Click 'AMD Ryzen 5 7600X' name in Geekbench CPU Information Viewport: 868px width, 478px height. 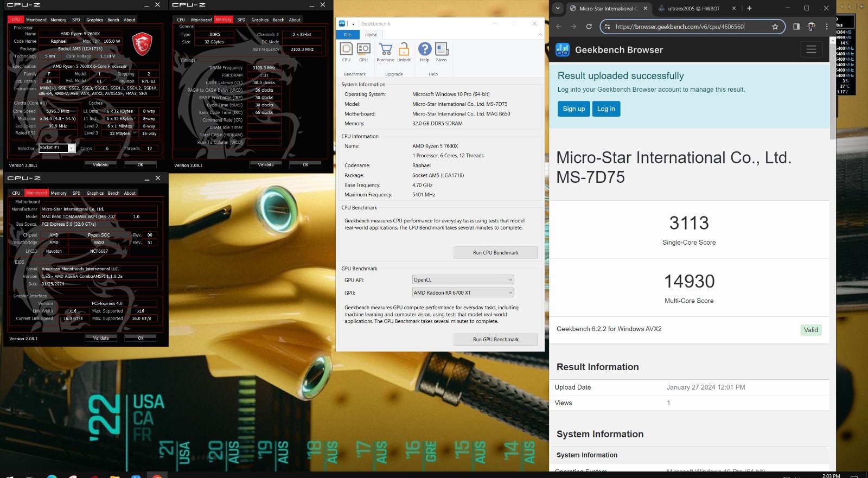[x=435, y=146]
